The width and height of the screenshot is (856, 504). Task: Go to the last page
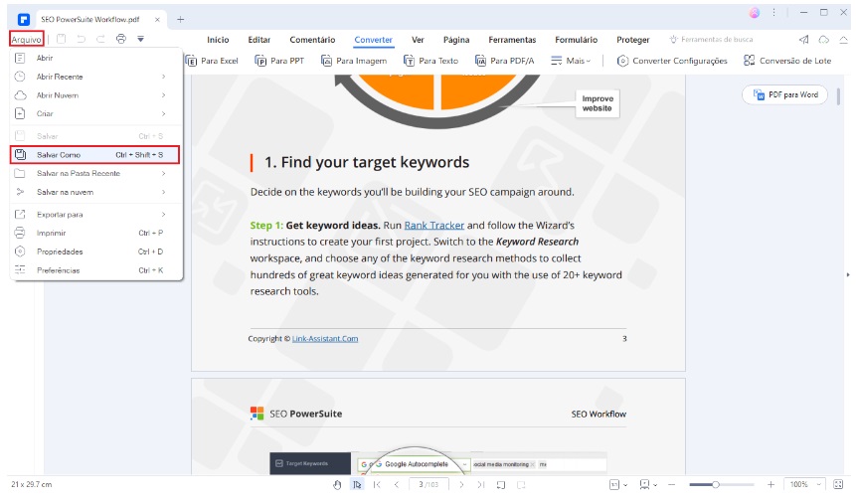pyautogui.click(x=481, y=484)
